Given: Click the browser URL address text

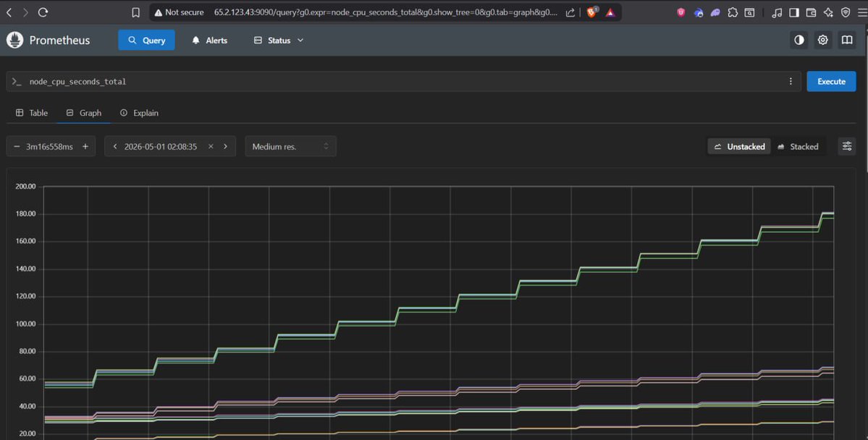Looking at the screenshot, I should pyautogui.click(x=386, y=12).
